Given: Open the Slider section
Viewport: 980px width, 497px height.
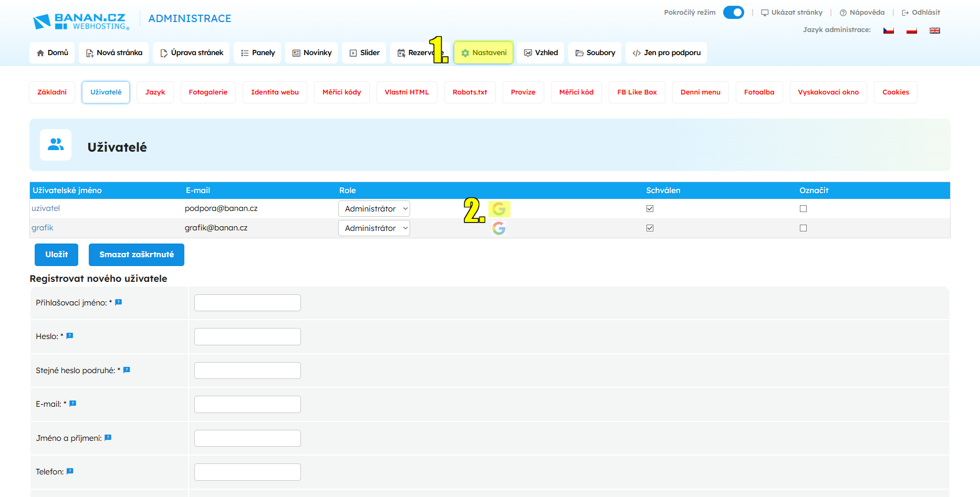Looking at the screenshot, I should pos(364,53).
